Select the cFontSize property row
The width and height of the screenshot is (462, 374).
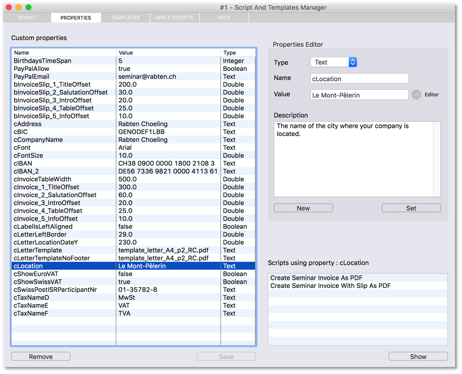click(133, 155)
